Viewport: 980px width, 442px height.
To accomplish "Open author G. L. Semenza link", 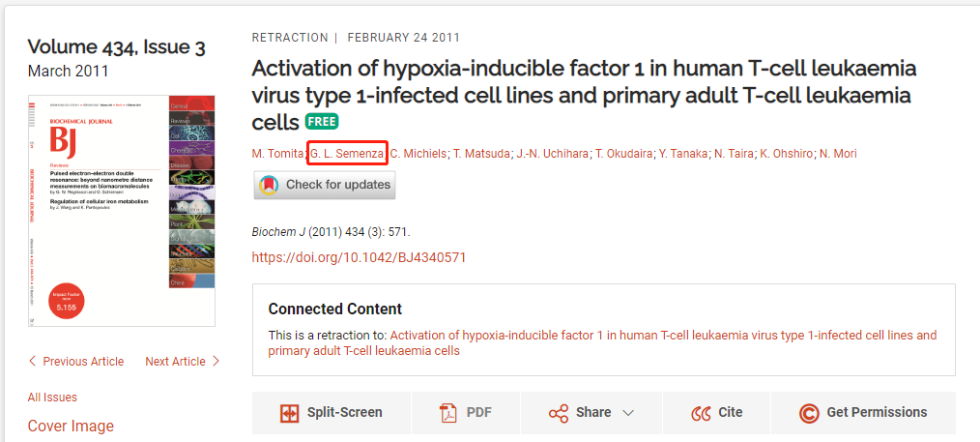I will [x=346, y=154].
